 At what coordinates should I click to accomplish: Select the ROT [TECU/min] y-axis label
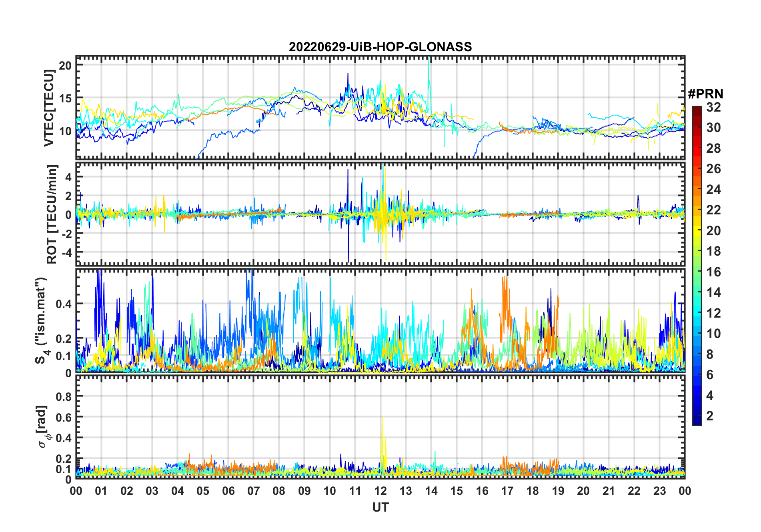(52, 214)
